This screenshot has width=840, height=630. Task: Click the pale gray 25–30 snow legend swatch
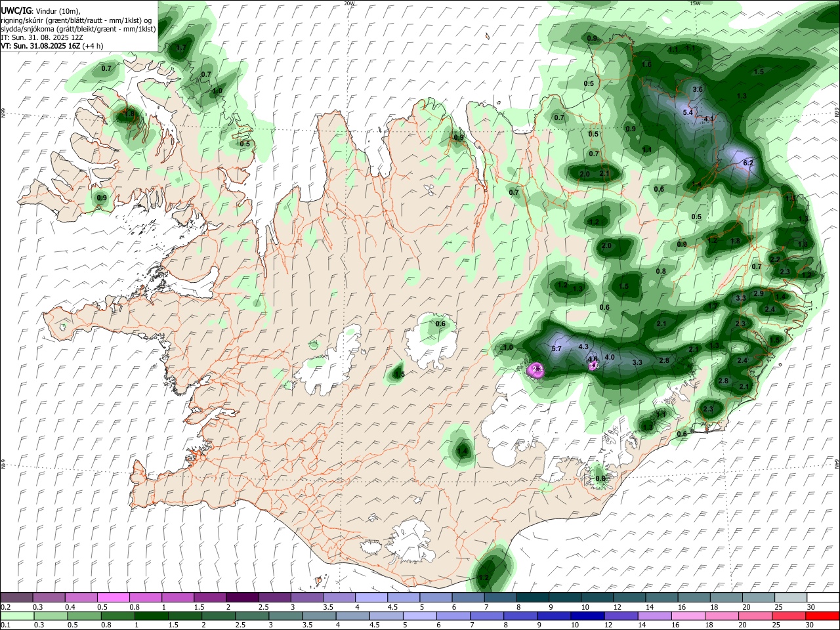coord(791,597)
